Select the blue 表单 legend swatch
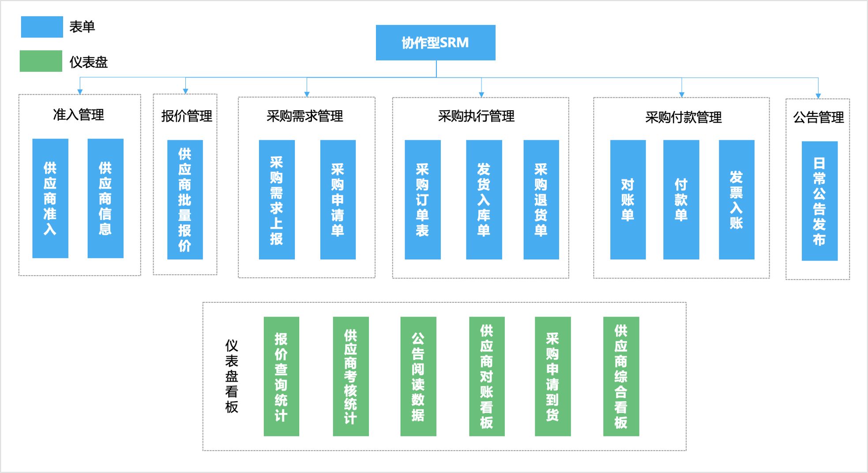868x473 pixels. pos(42,27)
